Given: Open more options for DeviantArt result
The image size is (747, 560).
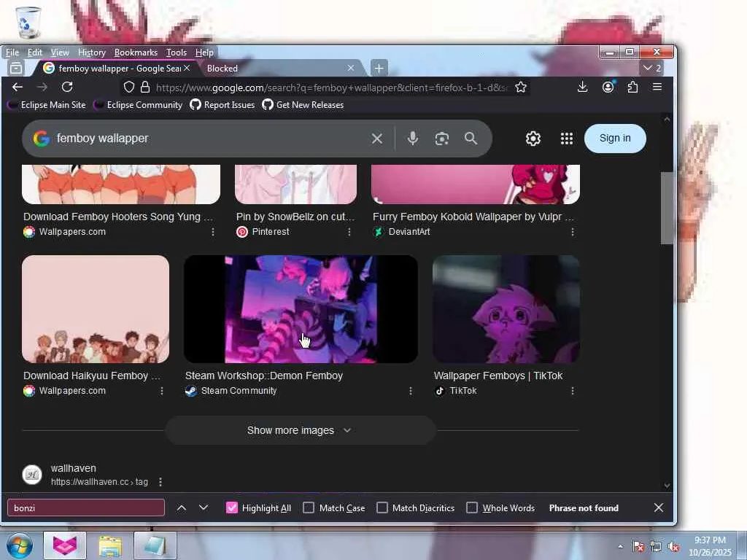Looking at the screenshot, I should click(x=572, y=232).
